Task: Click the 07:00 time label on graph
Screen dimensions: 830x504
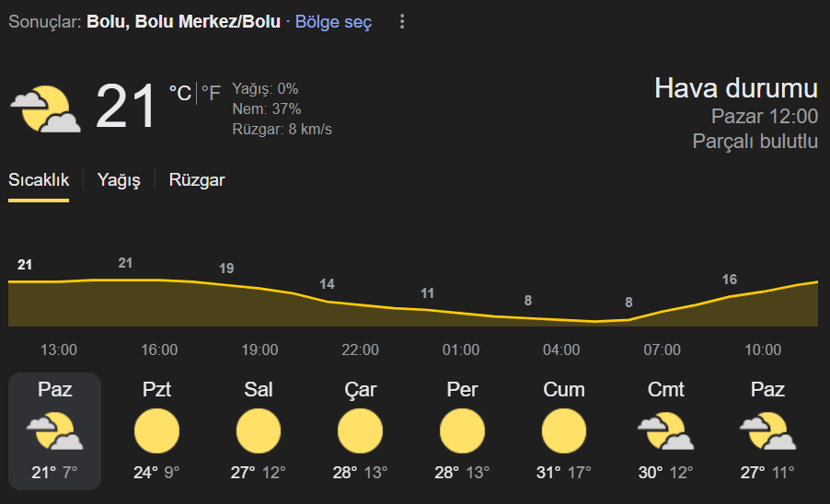Action: pyautogui.click(x=662, y=349)
